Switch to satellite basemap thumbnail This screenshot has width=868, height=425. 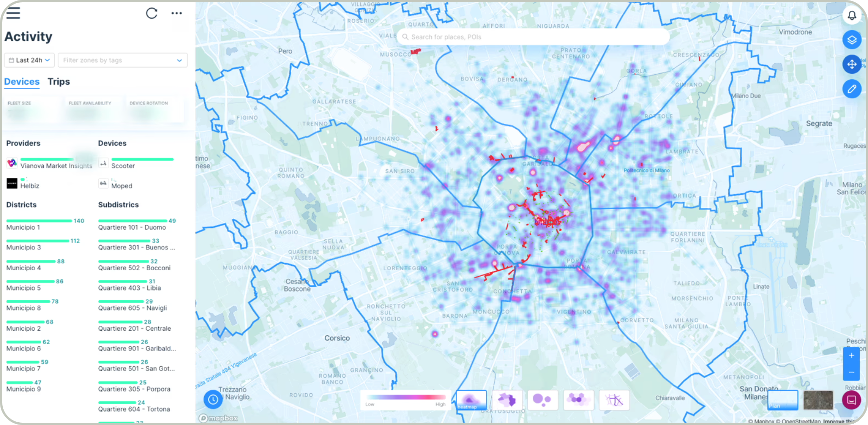pos(818,400)
